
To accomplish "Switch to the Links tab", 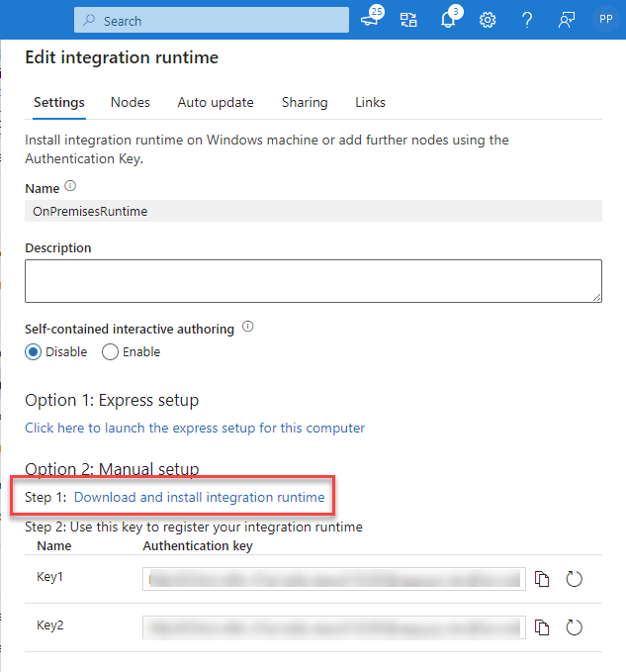I will 371,102.
